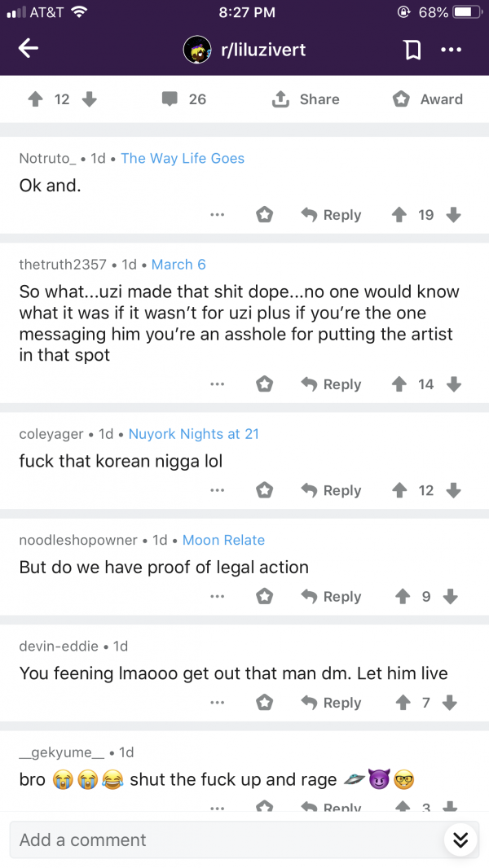Open the Nuyork Nights at 21 flair
The width and height of the screenshot is (489, 868).
tap(193, 434)
